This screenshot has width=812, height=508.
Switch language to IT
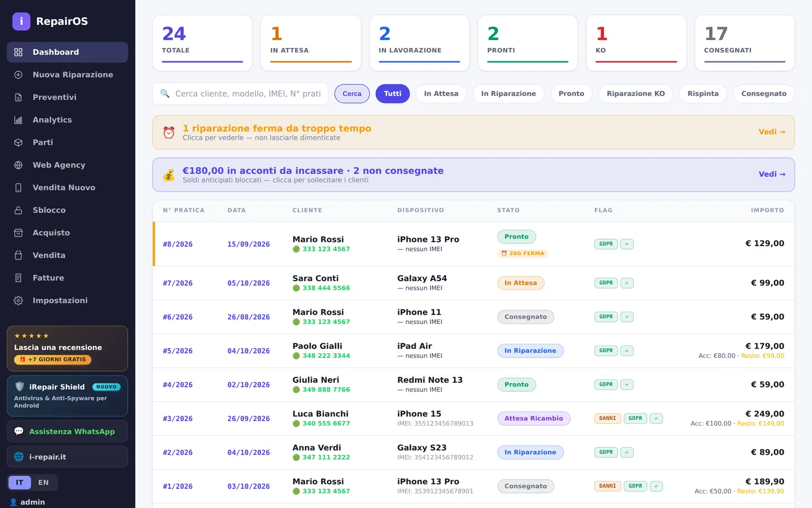20,483
